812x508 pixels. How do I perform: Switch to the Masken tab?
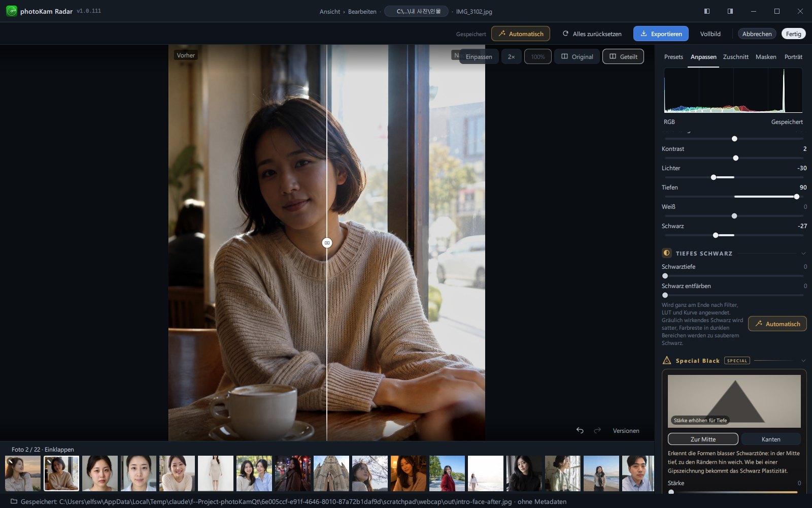click(766, 57)
